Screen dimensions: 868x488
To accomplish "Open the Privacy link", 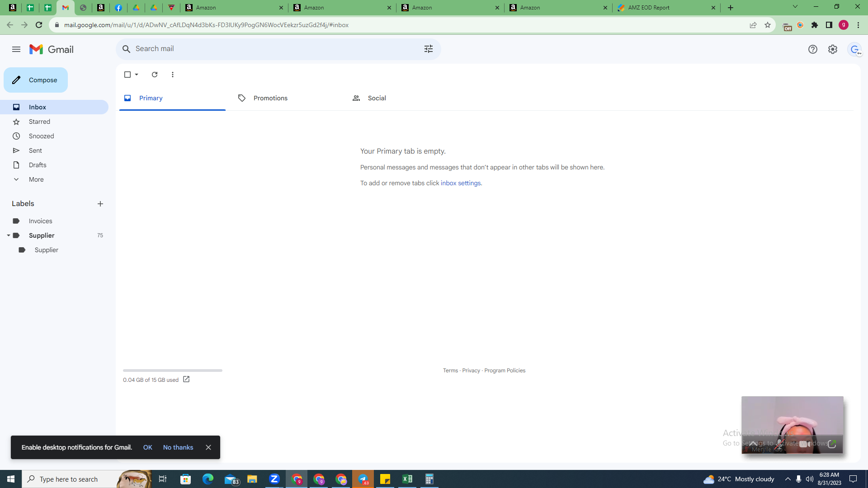I will 471,371.
